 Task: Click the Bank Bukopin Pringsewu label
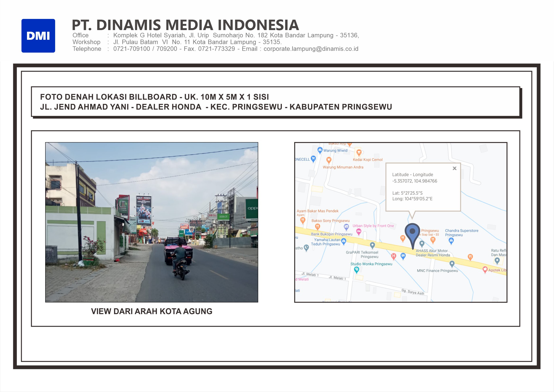pos(332,234)
